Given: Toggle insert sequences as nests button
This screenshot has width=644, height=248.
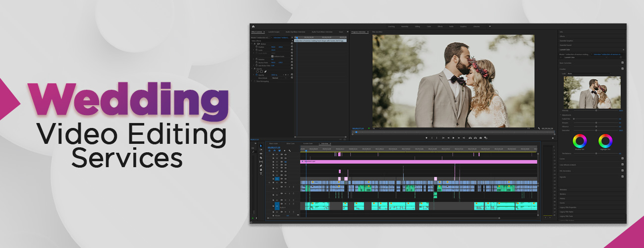Looking at the screenshot, I should pyautogui.click(x=269, y=151).
